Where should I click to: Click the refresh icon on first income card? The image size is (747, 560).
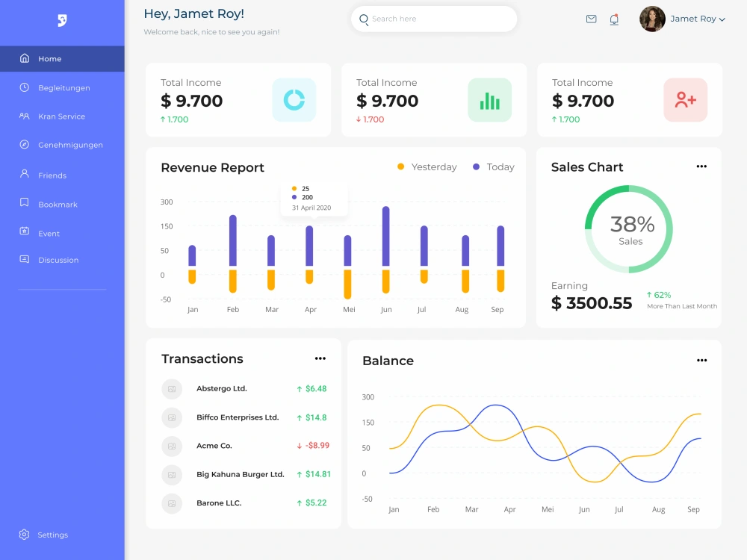(x=294, y=99)
